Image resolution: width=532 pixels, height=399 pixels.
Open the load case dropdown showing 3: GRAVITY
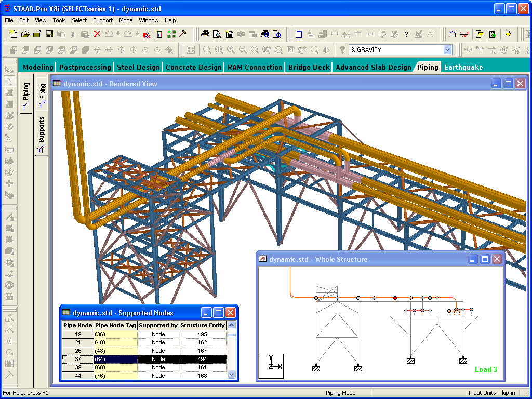(448, 50)
